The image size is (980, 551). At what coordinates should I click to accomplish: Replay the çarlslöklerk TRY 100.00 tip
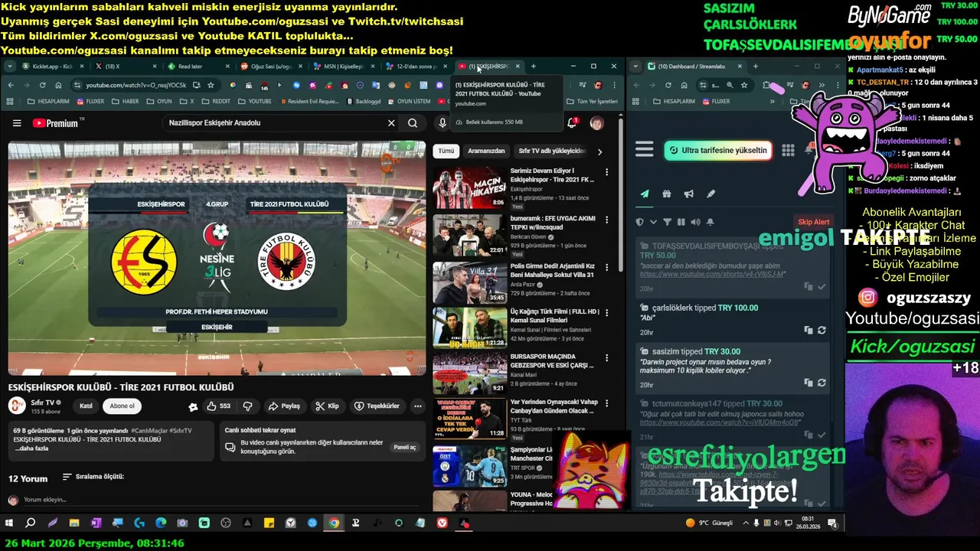point(822,331)
